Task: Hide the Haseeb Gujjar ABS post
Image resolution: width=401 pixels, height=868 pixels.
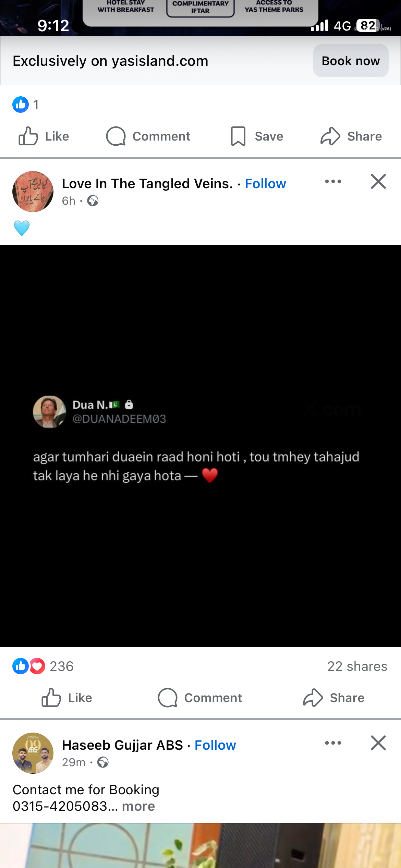Action: tap(378, 743)
